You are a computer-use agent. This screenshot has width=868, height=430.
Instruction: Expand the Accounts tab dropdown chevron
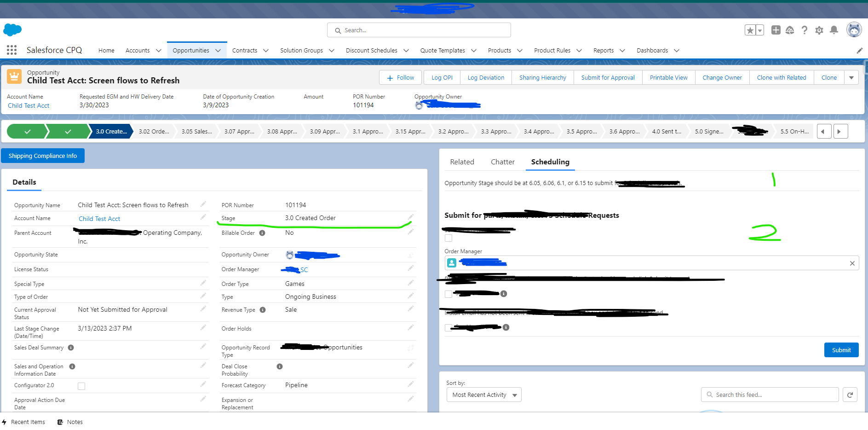coord(159,51)
